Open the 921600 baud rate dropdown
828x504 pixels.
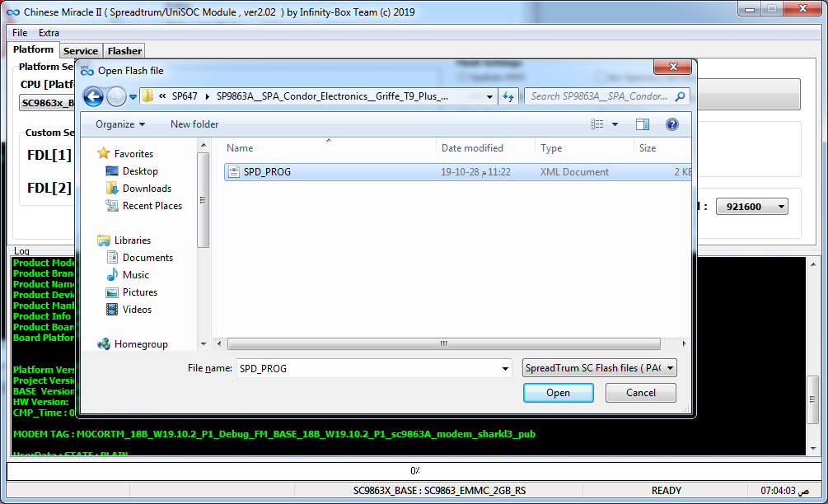(x=752, y=207)
